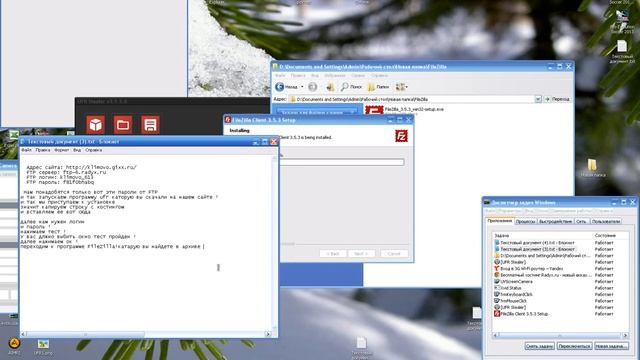This screenshot has width=640, height=360.
Task: Toggle Folders (Папки) pane in Explorer
Action: 378,87
